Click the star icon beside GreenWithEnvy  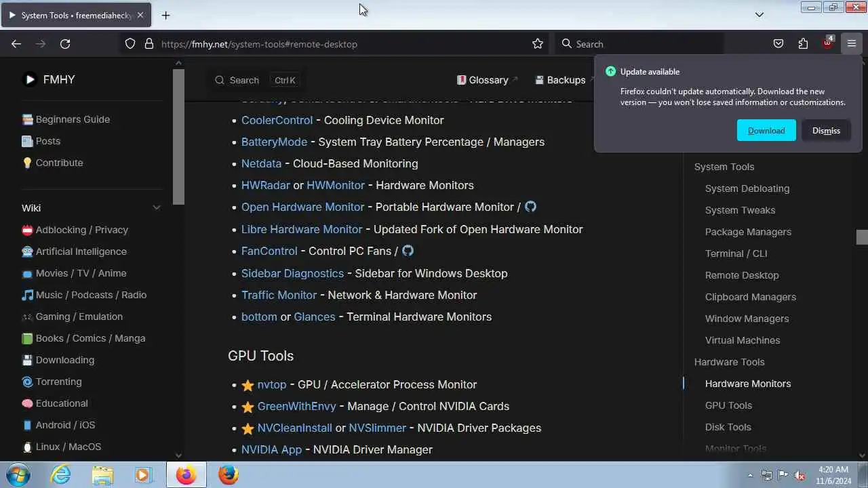(248, 407)
